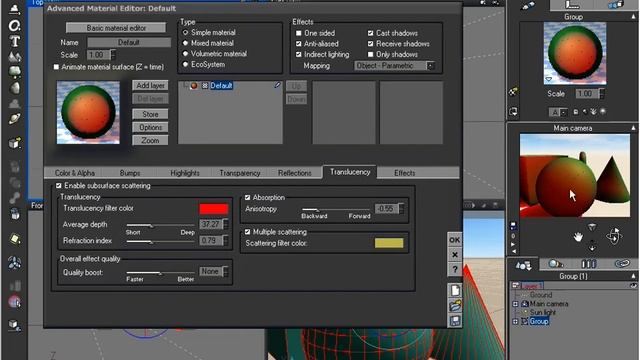
Task: Select the Simple material radio button
Action: [185, 32]
